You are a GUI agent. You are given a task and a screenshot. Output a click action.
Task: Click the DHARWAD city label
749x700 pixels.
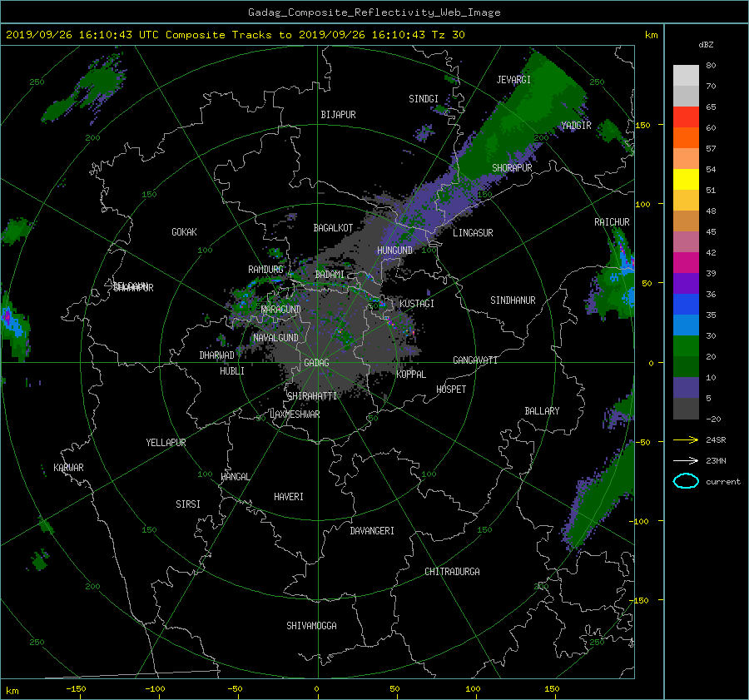pyautogui.click(x=216, y=355)
